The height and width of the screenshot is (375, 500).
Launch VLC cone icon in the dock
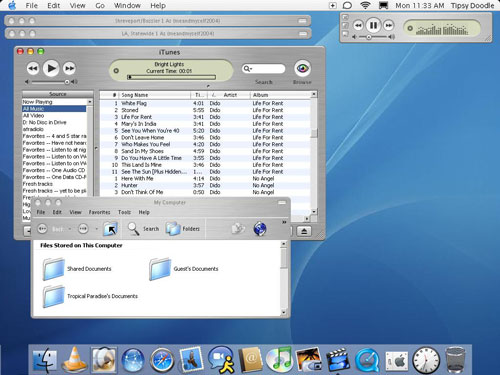pyautogui.click(x=75, y=359)
